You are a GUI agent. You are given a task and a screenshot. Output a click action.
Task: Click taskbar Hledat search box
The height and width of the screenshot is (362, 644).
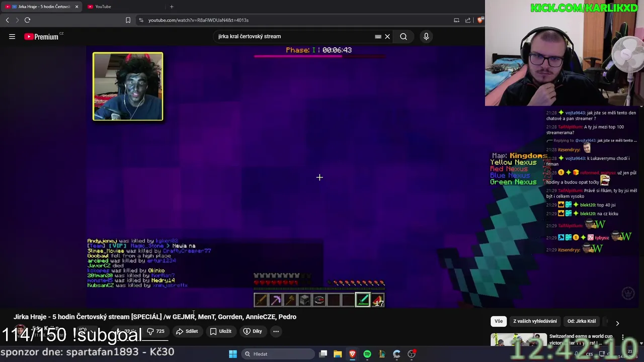click(x=277, y=354)
